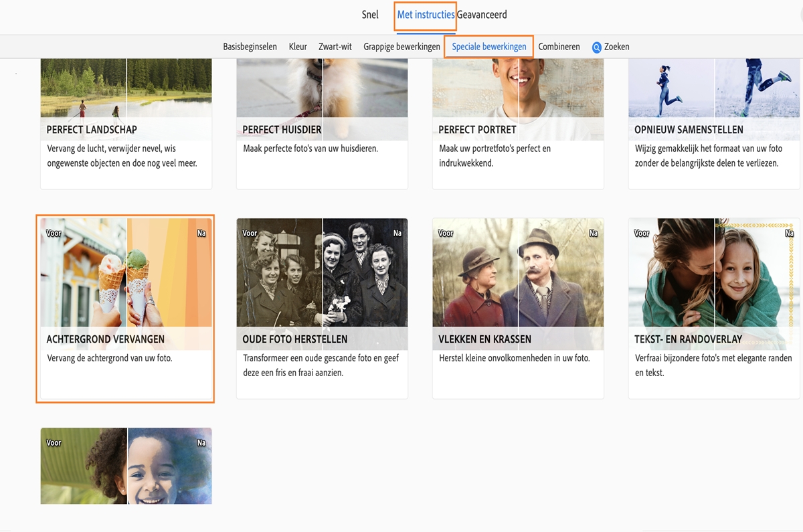
Task: Open the Basisbeginselen category
Action: click(250, 46)
